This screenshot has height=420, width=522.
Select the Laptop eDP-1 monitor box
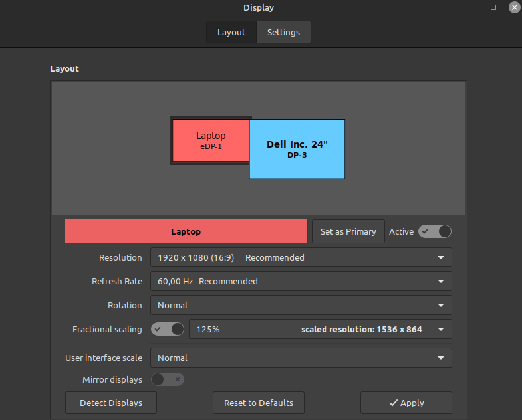[210, 141]
